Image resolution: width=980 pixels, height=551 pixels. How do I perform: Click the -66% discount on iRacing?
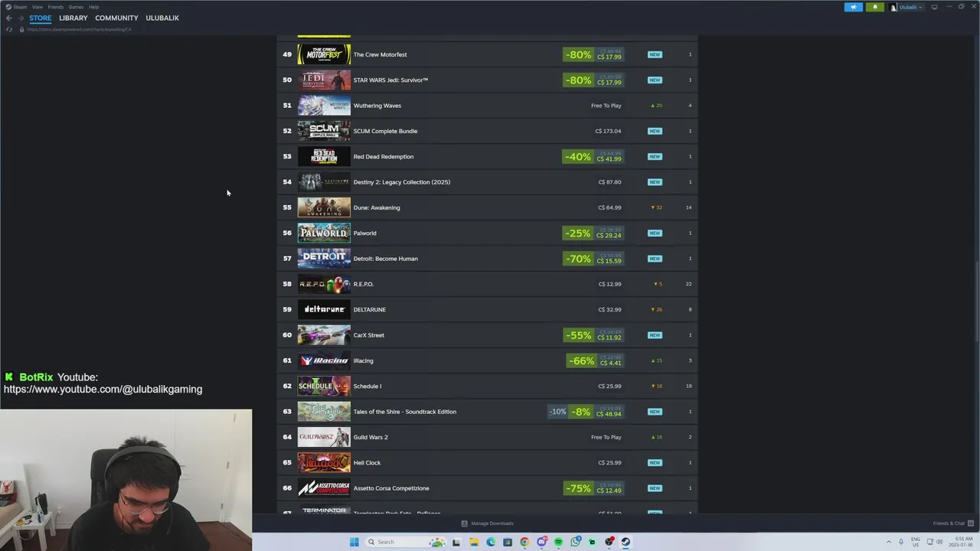pos(582,360)
